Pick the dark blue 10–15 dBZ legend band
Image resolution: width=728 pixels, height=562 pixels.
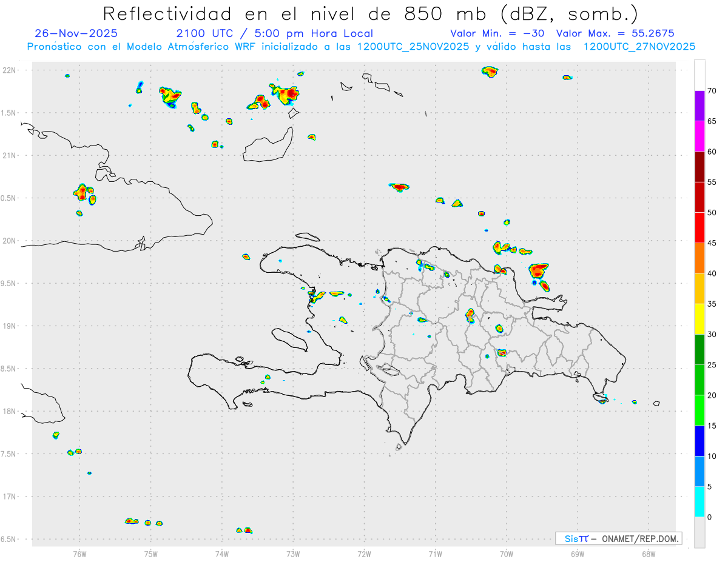[x=699, y=441]
